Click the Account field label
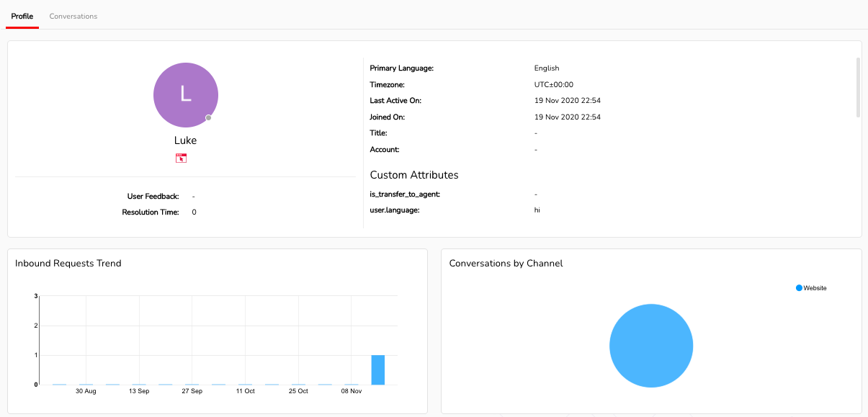Viewport: 868px width, 417px height. point(385,150)
